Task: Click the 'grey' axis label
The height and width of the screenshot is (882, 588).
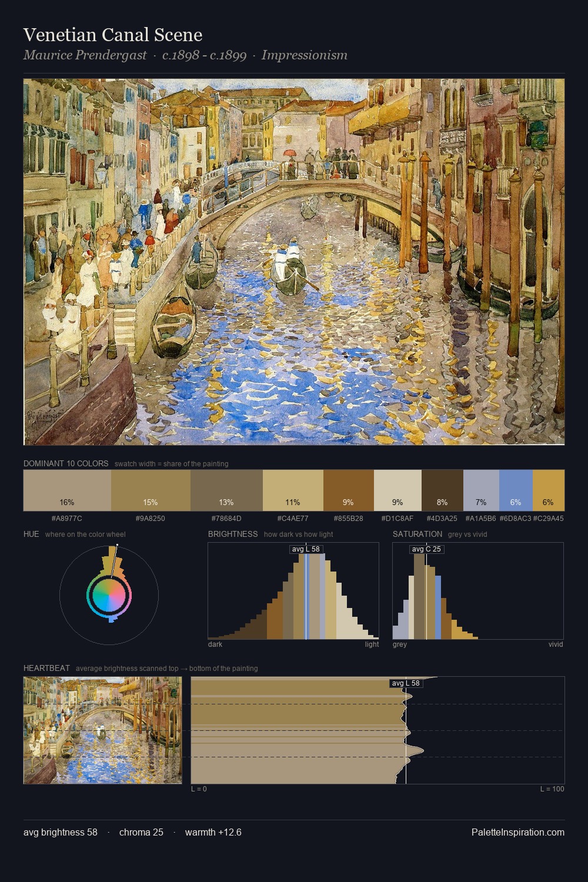Action: pyautogui.click(x=400, y=644)
